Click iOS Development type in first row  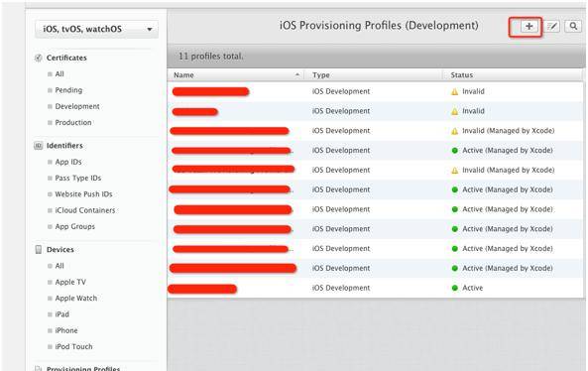(x=341, y=91)
